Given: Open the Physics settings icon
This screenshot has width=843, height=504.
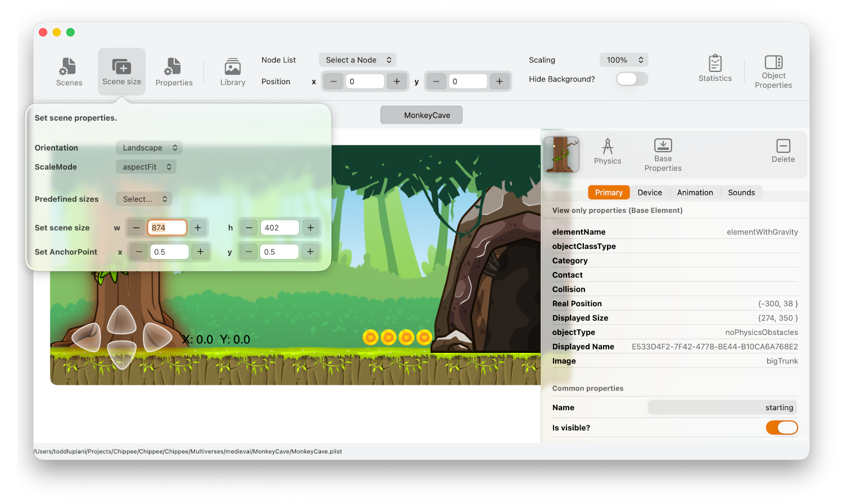Looking at the screenshot, I should (608, 151).
